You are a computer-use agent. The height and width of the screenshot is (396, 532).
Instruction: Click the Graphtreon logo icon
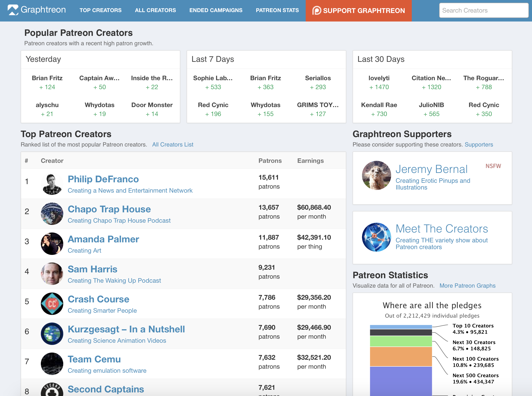point(14,10)
